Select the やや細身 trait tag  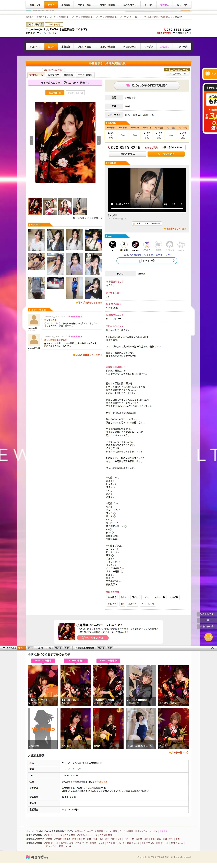[x=112, y=597]
